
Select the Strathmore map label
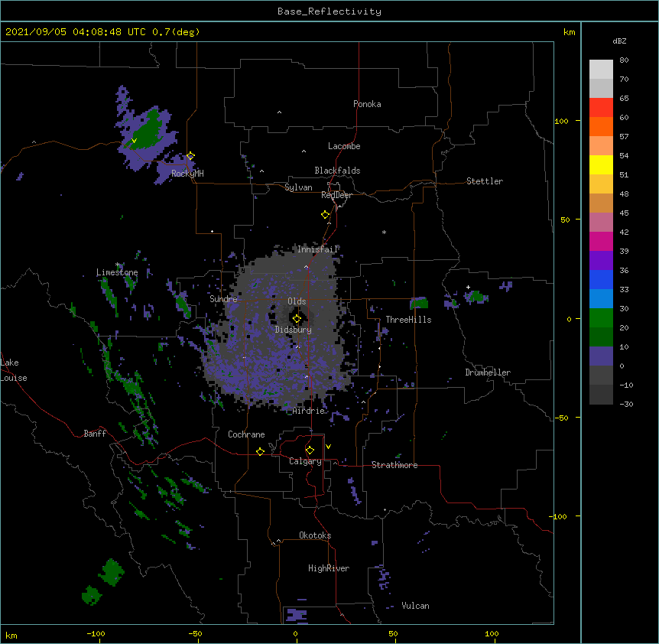(394, 465)
